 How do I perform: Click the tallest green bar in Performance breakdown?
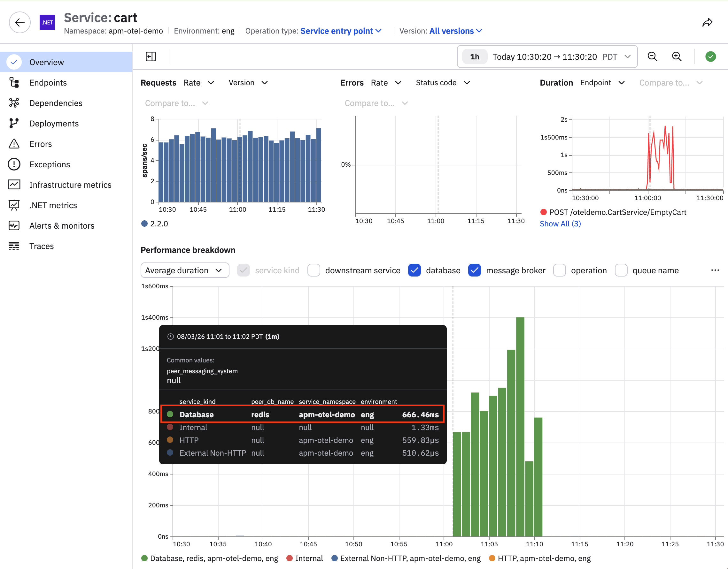pyautogui.click(x=520, y=427)
